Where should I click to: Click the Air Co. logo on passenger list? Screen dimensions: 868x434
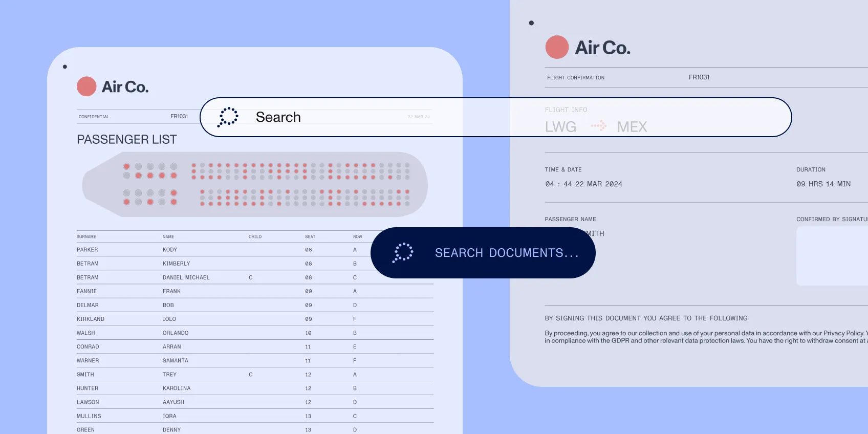(x=113, y=86)
